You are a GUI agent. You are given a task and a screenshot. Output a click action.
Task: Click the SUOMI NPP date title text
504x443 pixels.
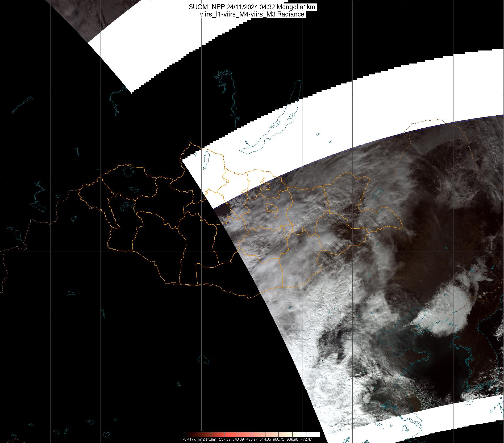pos(252,7)
